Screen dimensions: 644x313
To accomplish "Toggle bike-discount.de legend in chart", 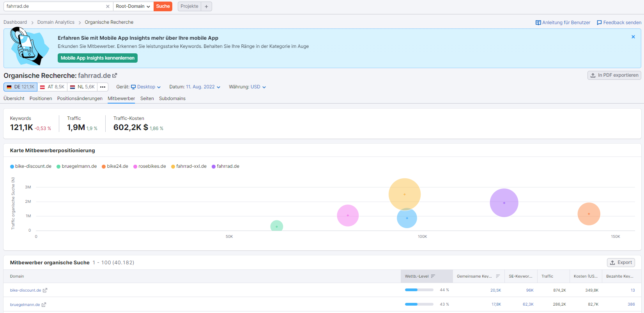I will tap(31, 166).
